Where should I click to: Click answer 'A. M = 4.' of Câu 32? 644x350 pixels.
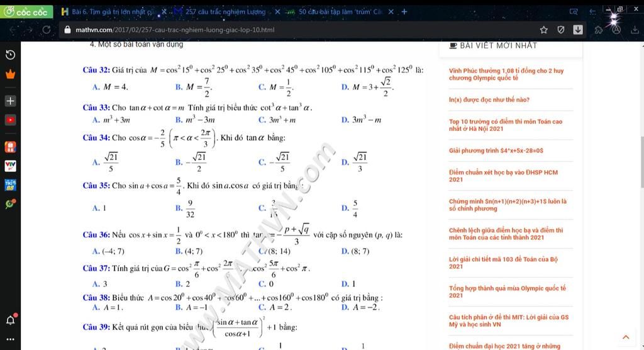click(110, 87)
